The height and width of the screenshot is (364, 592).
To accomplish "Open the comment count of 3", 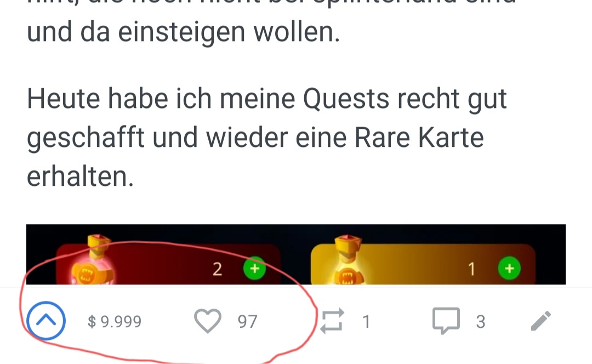I will pyautogui.click(x=480, y=322).
